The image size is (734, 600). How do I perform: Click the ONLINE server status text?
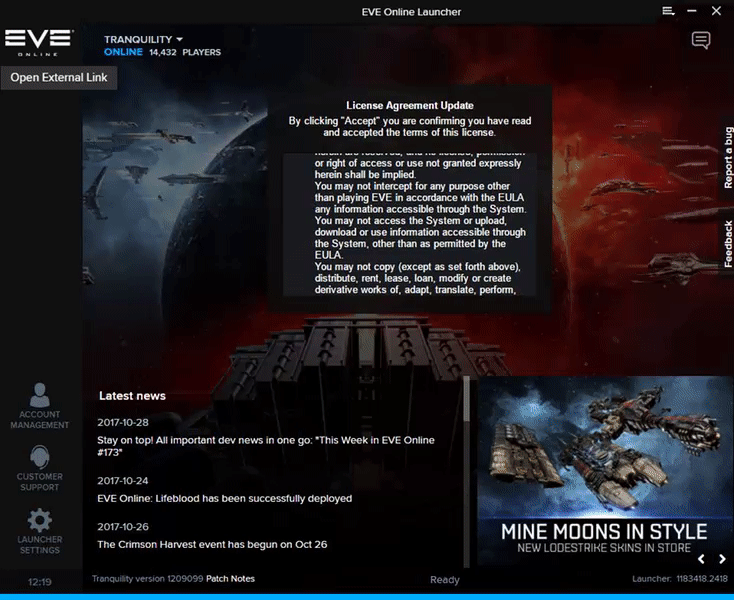(123, 52)
